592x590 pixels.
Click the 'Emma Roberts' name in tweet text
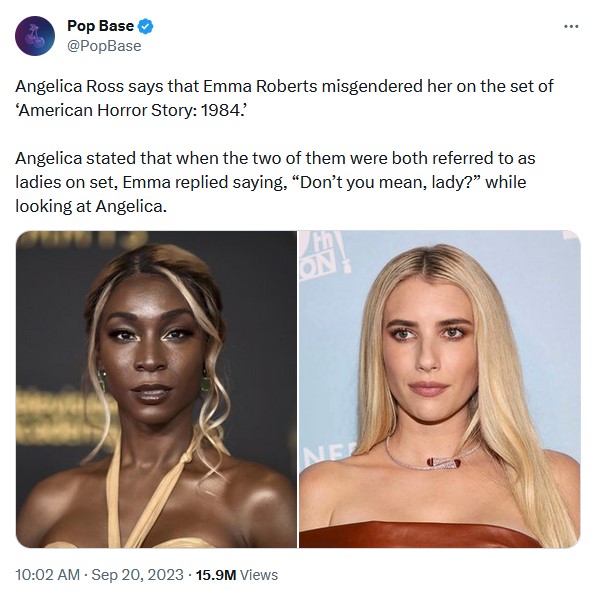click(x=261, y=86)
